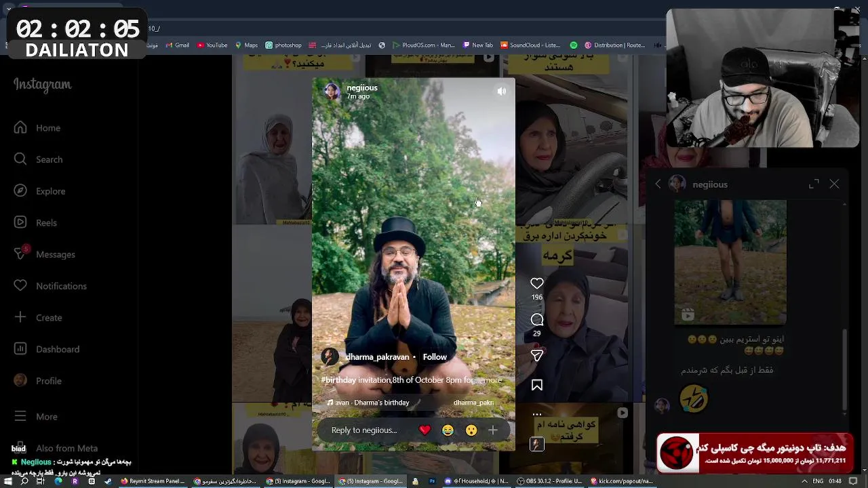
Task: Click the Instagram logo wordmark
Action: pos(43,85)
